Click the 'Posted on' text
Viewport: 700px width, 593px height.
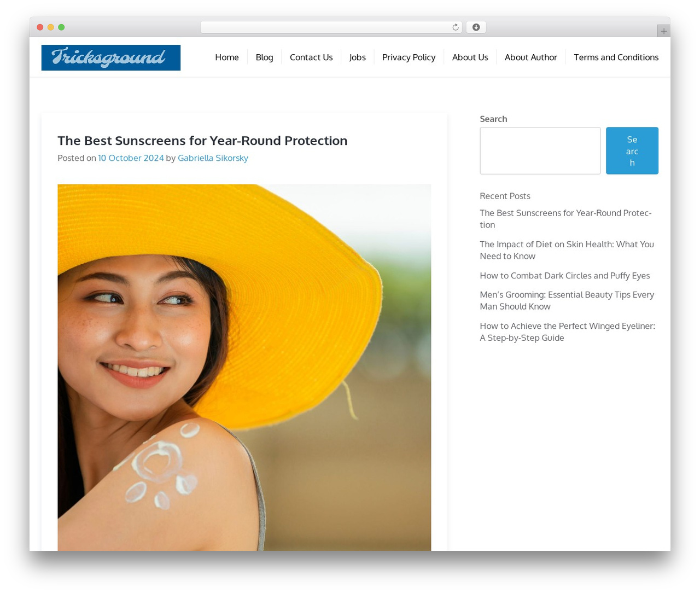click(x=77, y=158)
